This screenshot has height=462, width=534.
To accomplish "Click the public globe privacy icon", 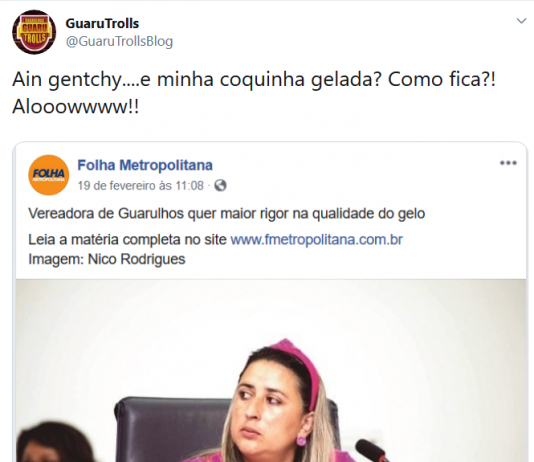I will click(220, 186).
